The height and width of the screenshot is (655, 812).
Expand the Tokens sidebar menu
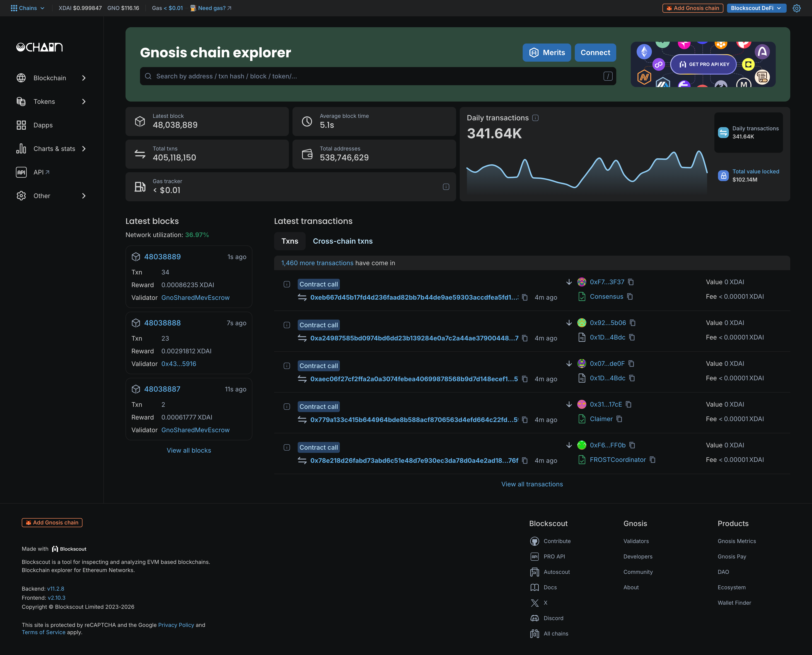tap(52, 102)
